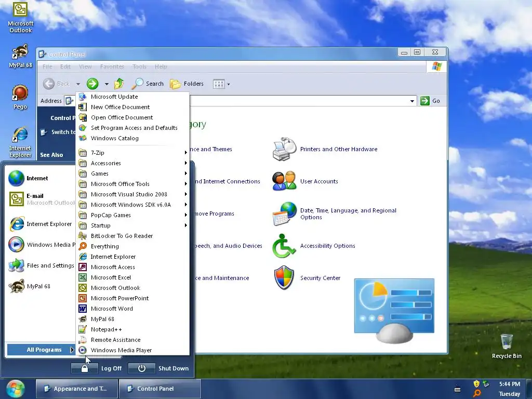
Task: Launch Notepad++
Action: pos(132,329)
